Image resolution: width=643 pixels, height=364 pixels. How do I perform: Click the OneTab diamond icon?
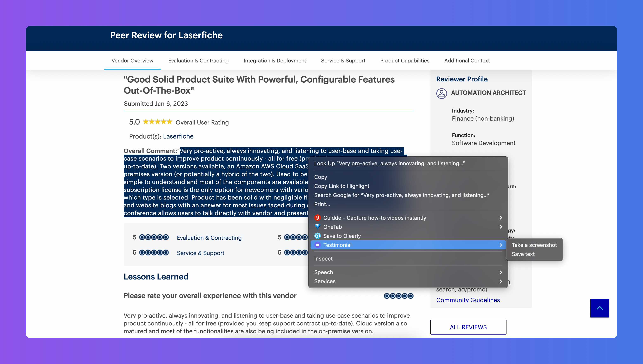(317, 227)
